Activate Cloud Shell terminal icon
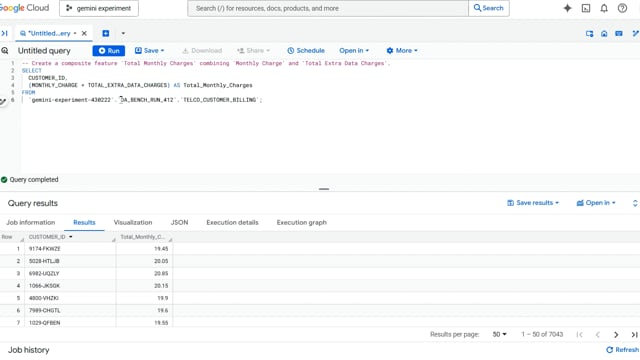 coord(586,8)
